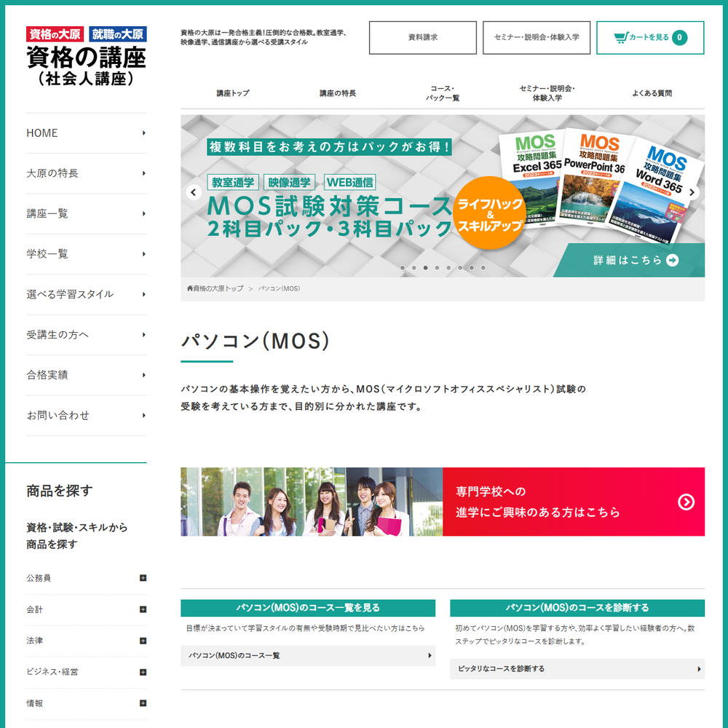Click the 資格の講座(社会人講座) site title
728x728 pixels.
coord(87,66)
